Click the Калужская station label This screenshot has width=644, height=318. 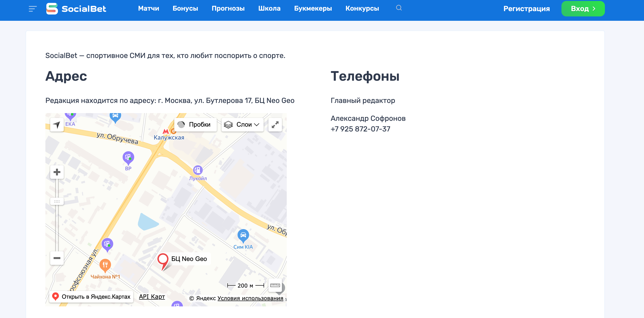click(x=169, y=137)
